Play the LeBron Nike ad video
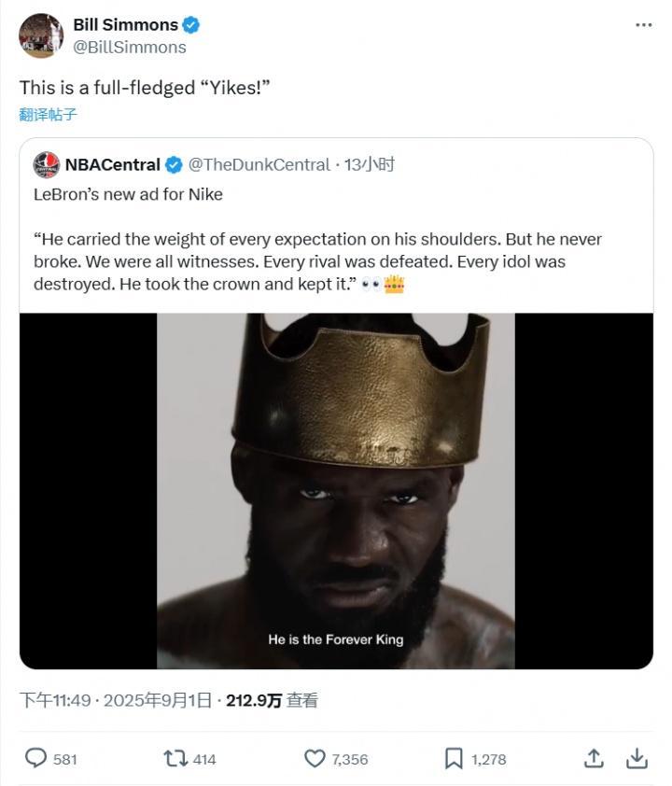This screenshot has width=672, height=786. pos(336,491)
